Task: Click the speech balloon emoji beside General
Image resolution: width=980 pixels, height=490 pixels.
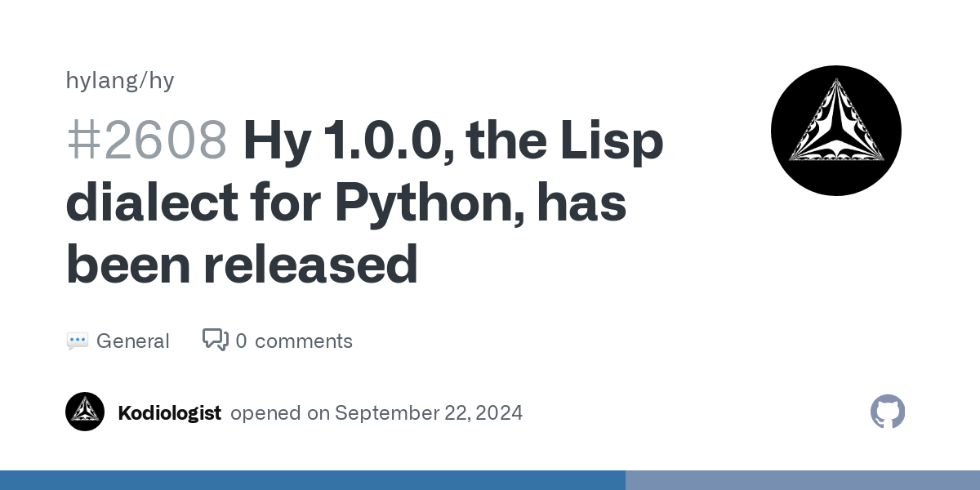Action: [x=78, y=341]
